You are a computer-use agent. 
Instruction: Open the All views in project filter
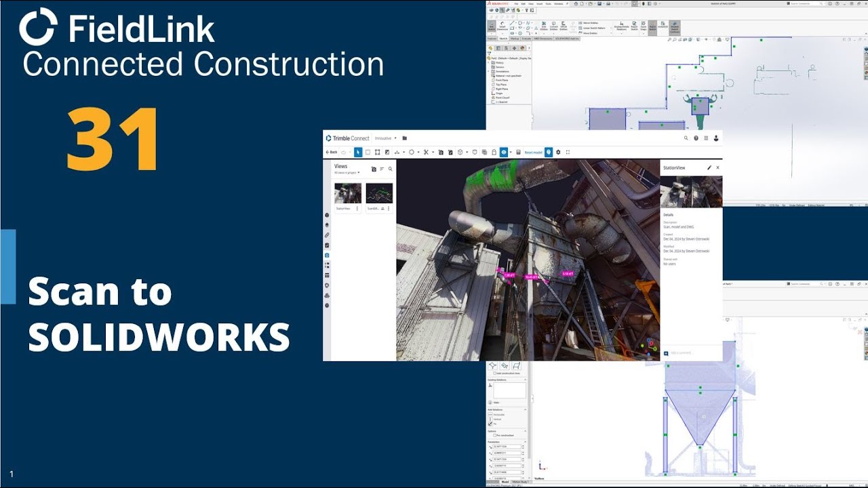[x=347, y=173]
